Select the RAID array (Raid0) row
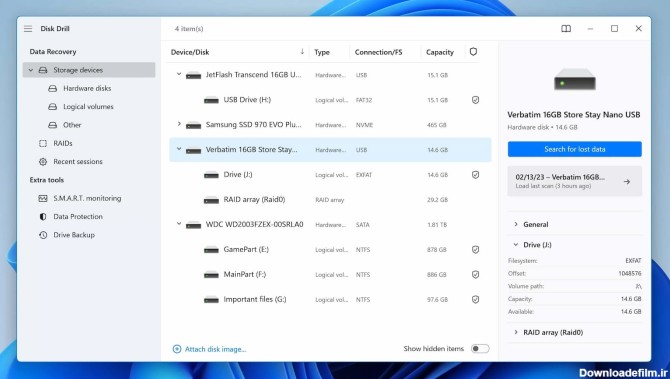This screenshot has height=379, width=670. pyautogui.click(x=330, y=200)
